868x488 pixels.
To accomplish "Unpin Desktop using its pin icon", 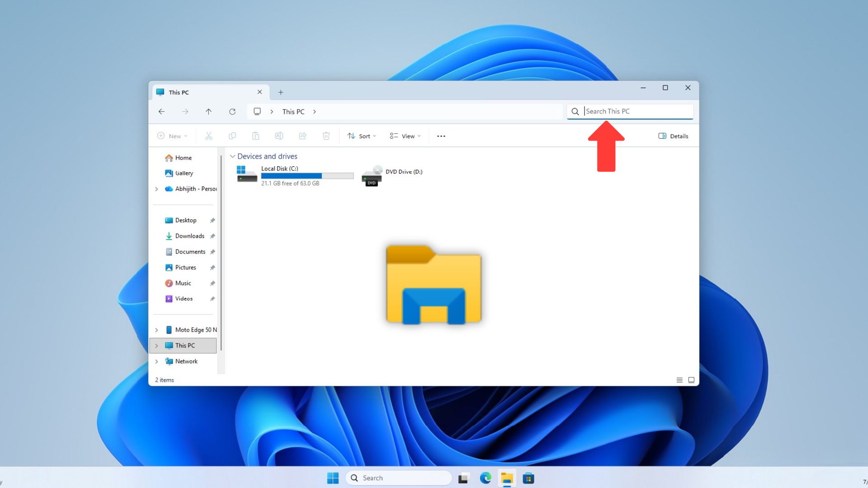I will 212,221.
